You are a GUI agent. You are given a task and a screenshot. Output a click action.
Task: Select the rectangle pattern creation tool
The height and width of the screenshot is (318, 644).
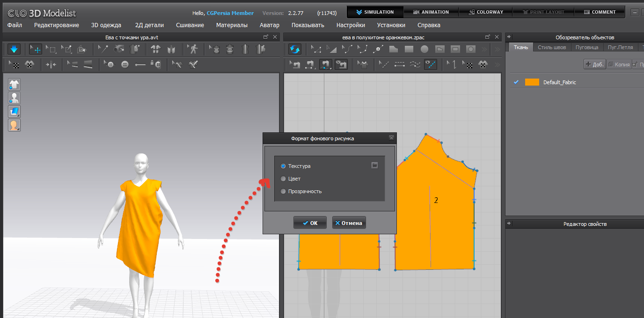pyautogui.click(x=409, y=49)
